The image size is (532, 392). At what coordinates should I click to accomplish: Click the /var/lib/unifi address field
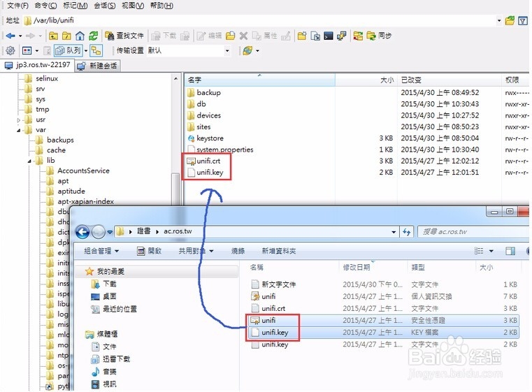point(259,21)
